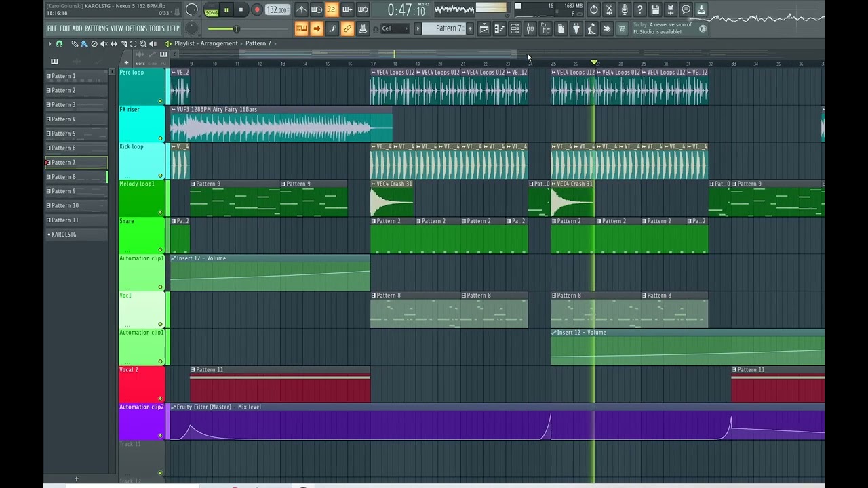The width and height of the screenshot is (868, 488).
Task: Select the Zoom tool in playlist
Action: pyautogui.click(x=143, y=44)
